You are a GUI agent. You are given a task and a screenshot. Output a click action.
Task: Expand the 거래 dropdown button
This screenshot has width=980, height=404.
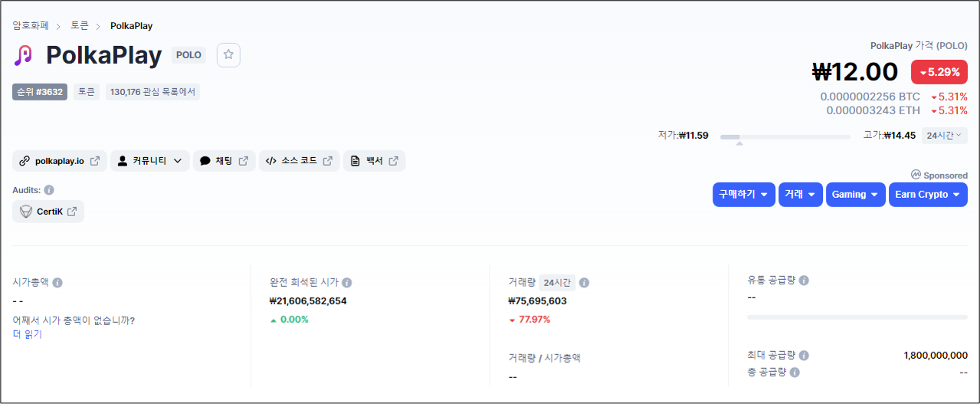[801, 195]
